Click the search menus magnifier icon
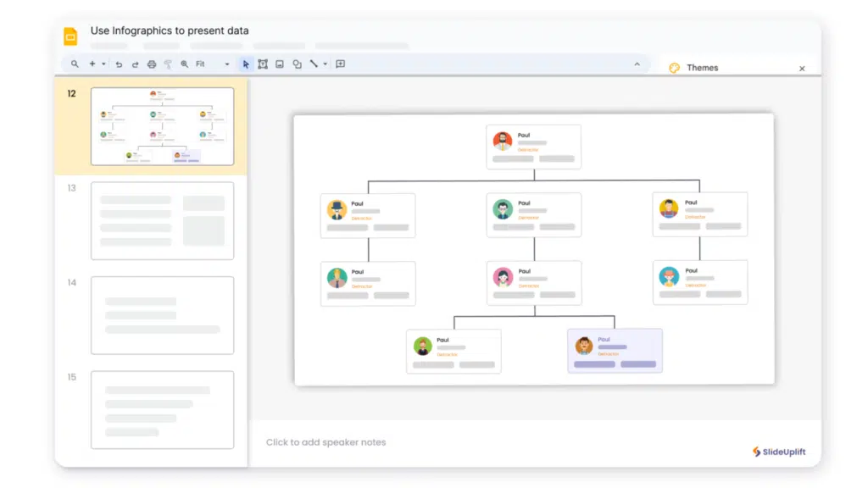This screenshot has height=488, width=868. tap(75, 64)
